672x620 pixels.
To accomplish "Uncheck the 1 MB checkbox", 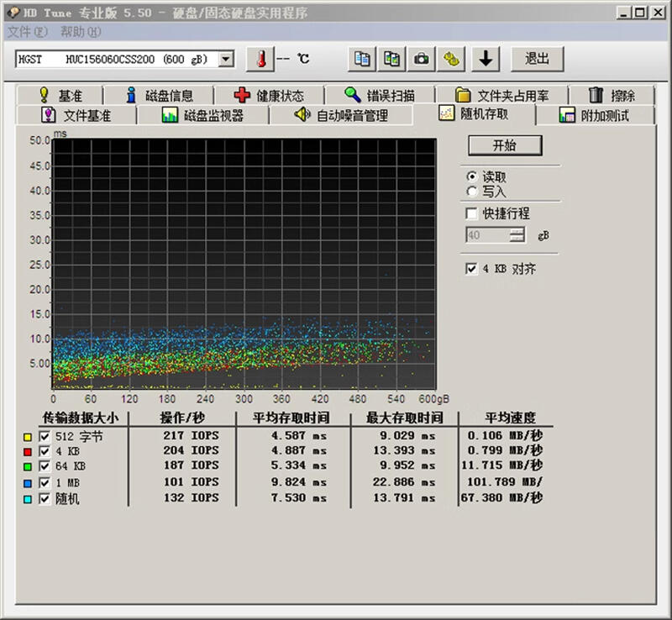I will point(45,483).
